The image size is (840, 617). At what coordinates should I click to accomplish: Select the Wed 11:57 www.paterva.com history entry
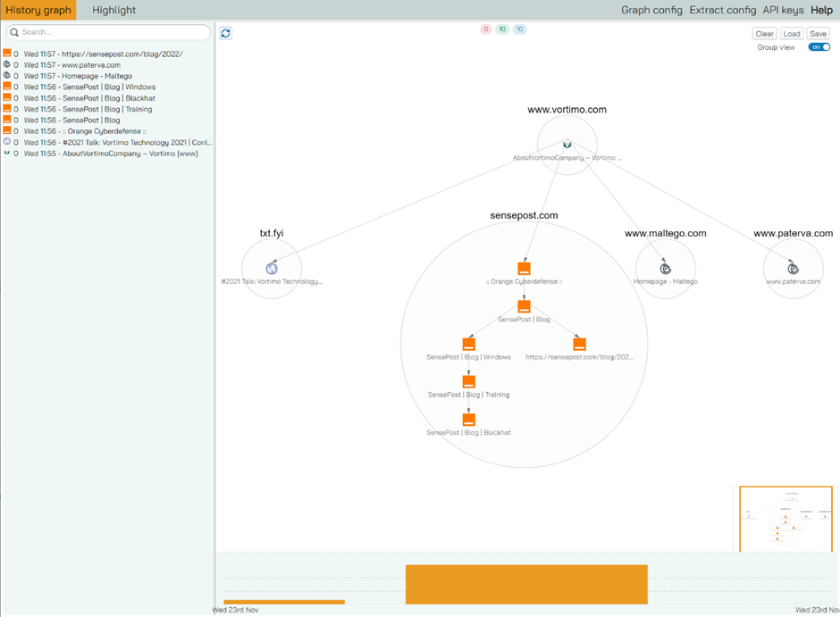(71, 65)
